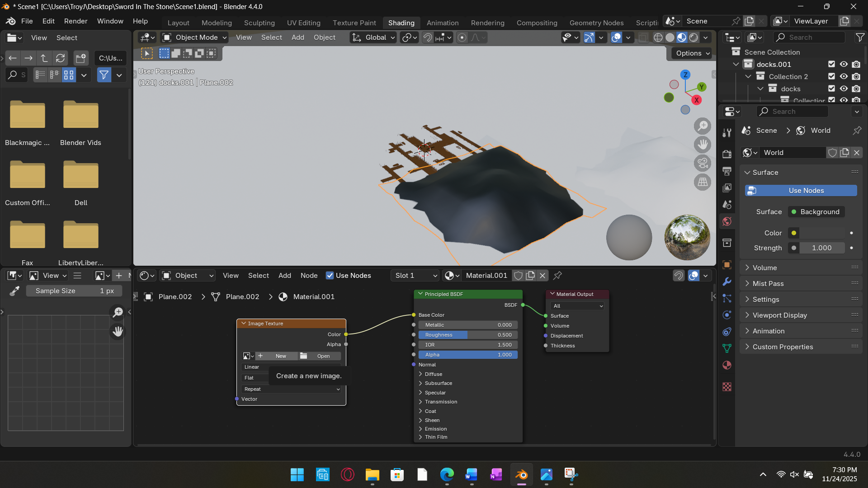The height and width of the screenshot is (488, 868).
Task: Open the Particles properties tab icon
Action: point(727,298)
